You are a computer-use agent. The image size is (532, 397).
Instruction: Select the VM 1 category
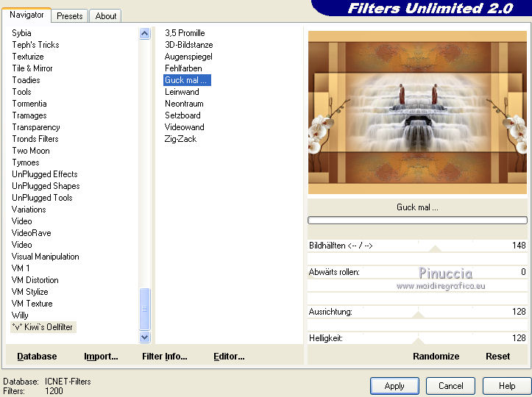(x=21, y=268)
